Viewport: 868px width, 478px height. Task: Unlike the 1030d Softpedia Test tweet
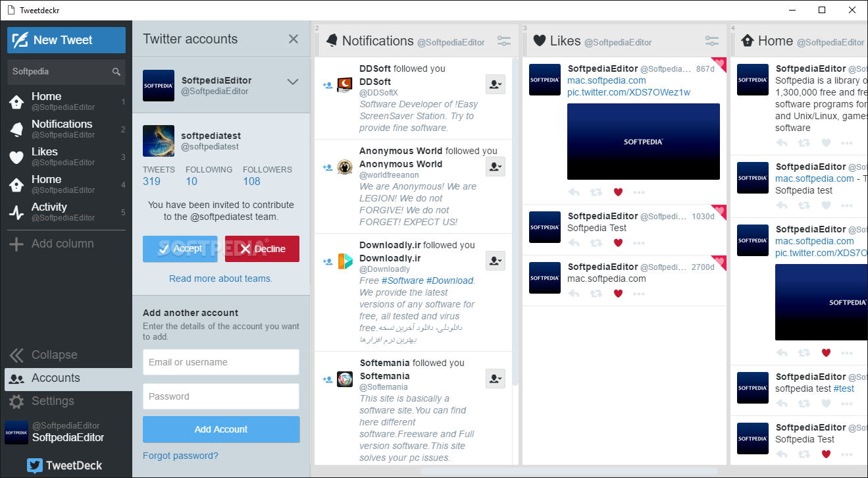click(618, 243)
